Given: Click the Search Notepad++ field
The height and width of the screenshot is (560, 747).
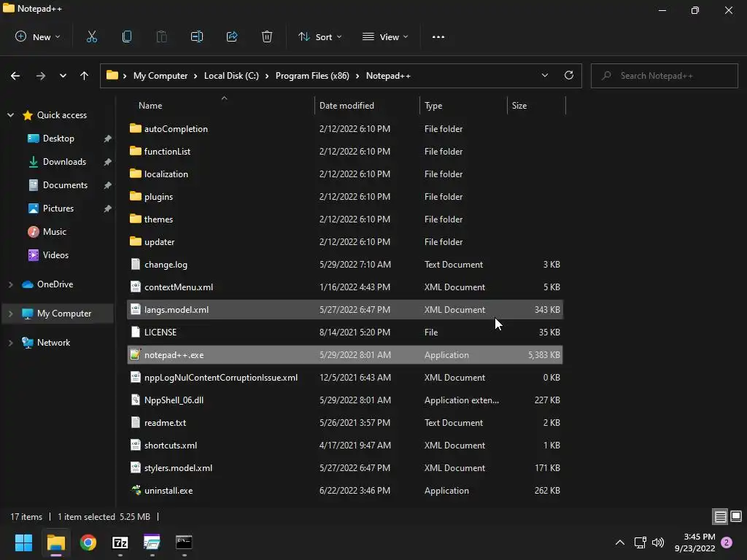Looking at the screenshot, I should (x=664, y=76).
